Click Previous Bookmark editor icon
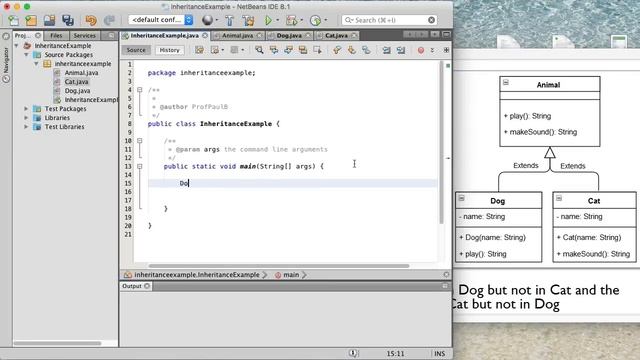 pos(337,50)
